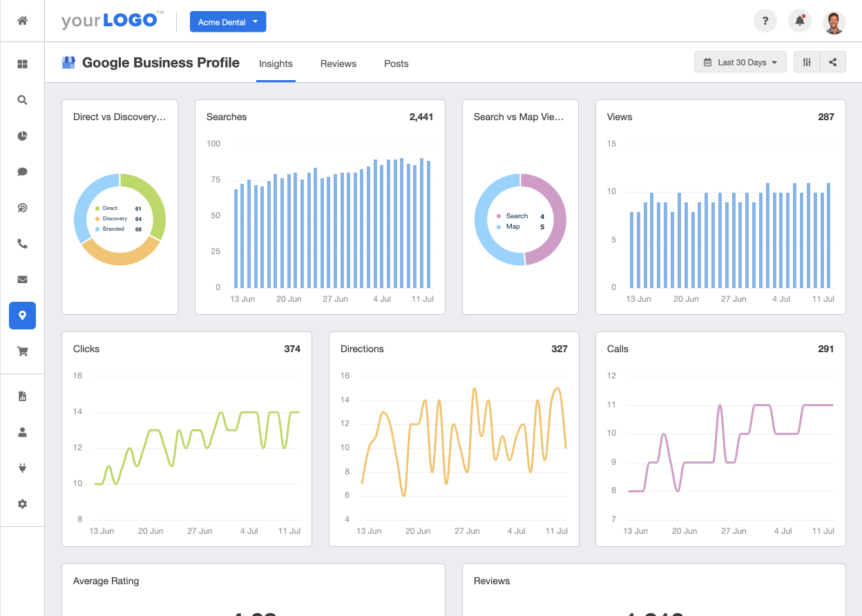Click the home icon in sidebar
Viewport: 862px width, 616px height.
pos(22,21)
